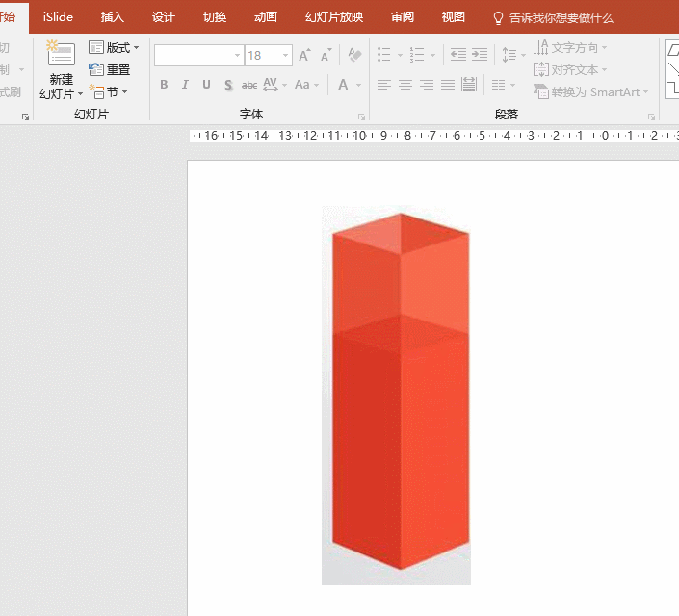Click the increase font size icon
The image size is (679, 616).
[x=304, y=56]
